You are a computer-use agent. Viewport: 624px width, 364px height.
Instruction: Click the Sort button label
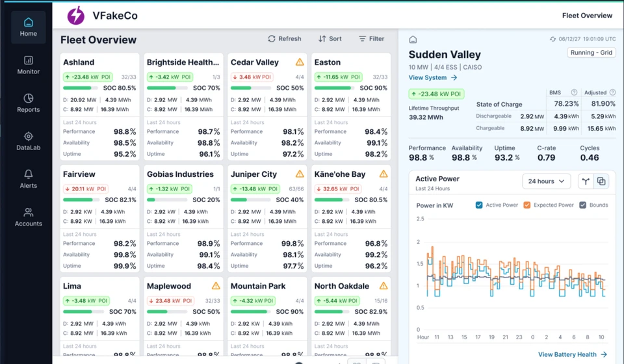[x=335, y=38]
